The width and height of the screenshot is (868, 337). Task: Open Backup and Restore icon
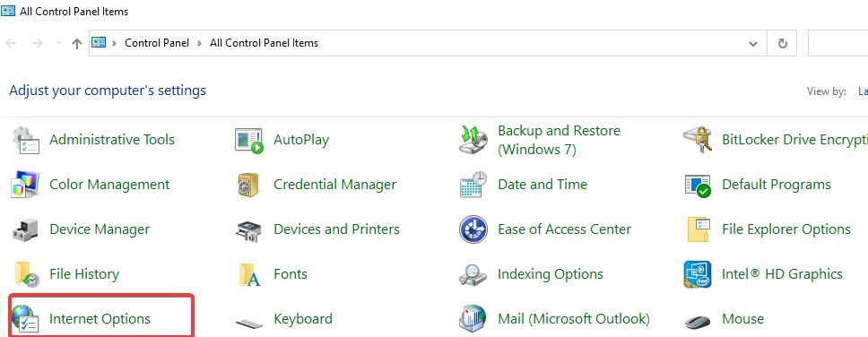pos(473,140)
